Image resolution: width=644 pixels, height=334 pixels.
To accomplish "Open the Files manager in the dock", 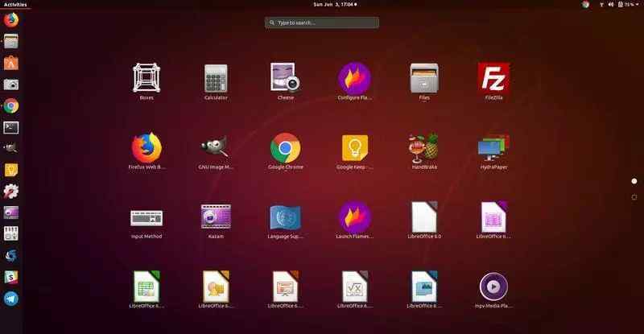I will coord(11,42).
